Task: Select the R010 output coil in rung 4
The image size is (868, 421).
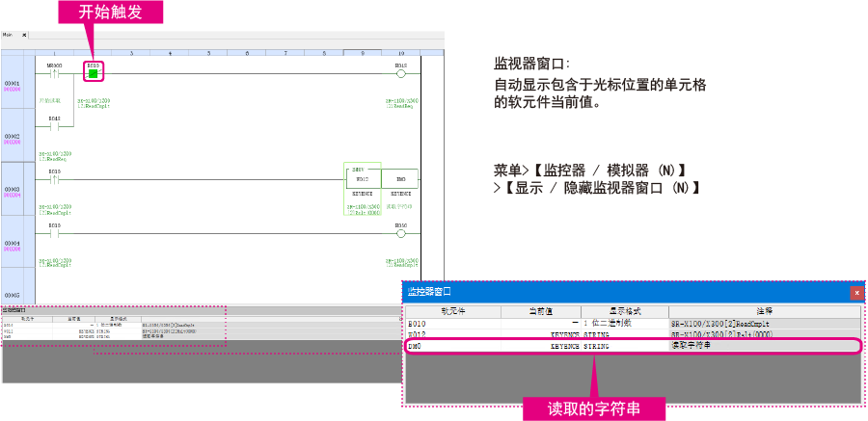Action: click(400, 232)
